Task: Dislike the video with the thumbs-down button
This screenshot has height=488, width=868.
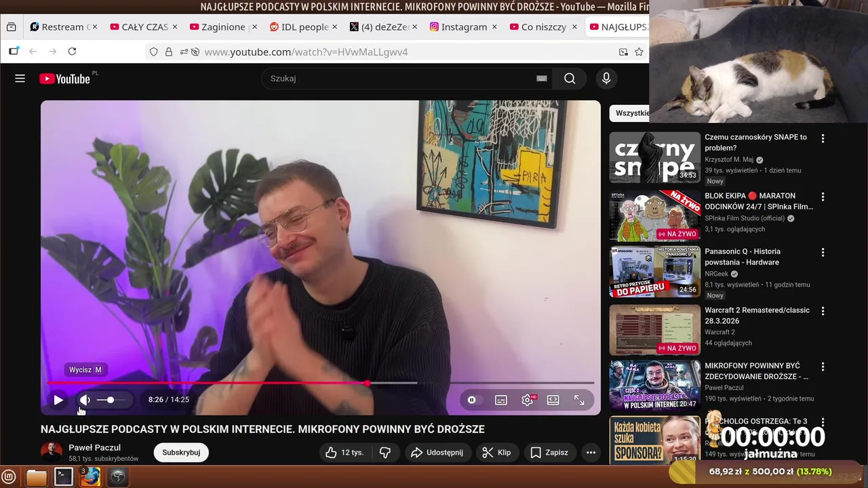Action: point(385,452)
